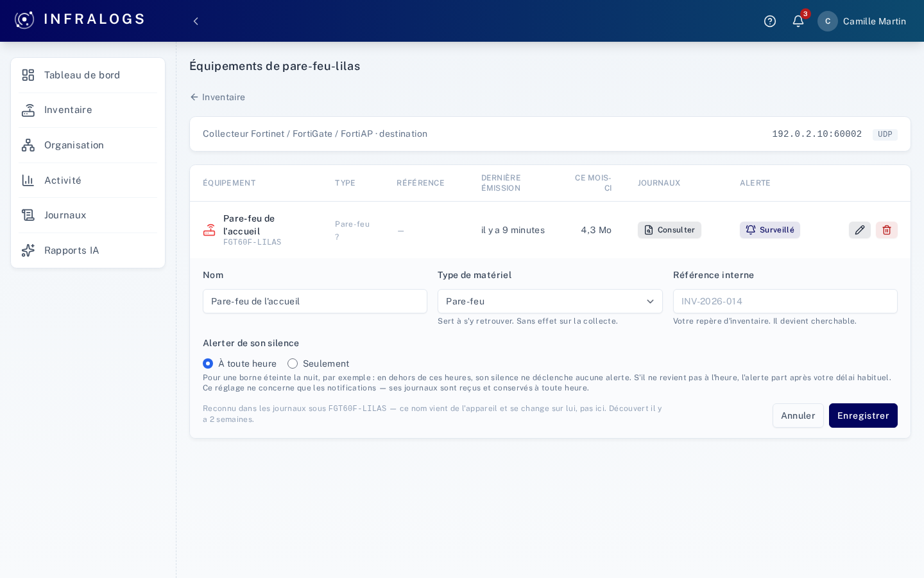Collapse the sidebar with the chevron arrow
Viewport: 924px width, 578px height.
pos(196,21)
